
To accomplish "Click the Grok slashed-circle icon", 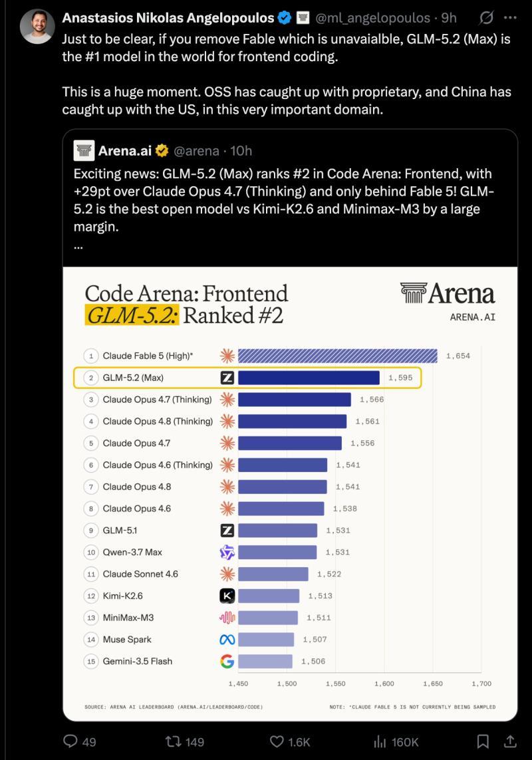I will pos(486,18).
